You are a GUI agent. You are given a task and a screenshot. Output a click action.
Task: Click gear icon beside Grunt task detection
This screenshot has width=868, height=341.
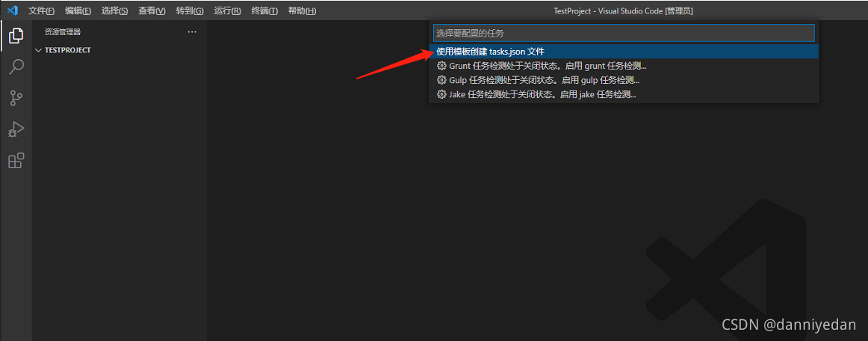coord(441,66)
